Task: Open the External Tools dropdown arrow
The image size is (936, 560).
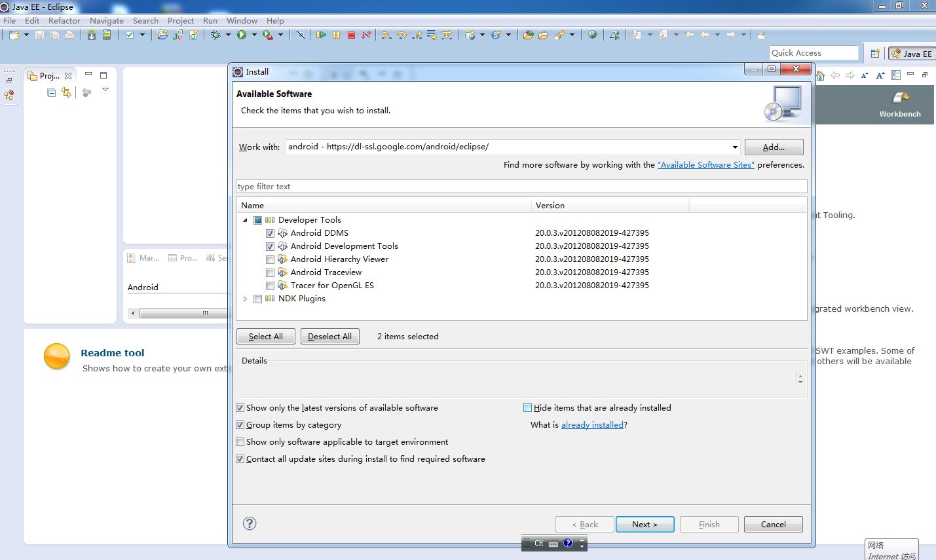Action: point(280,35)
